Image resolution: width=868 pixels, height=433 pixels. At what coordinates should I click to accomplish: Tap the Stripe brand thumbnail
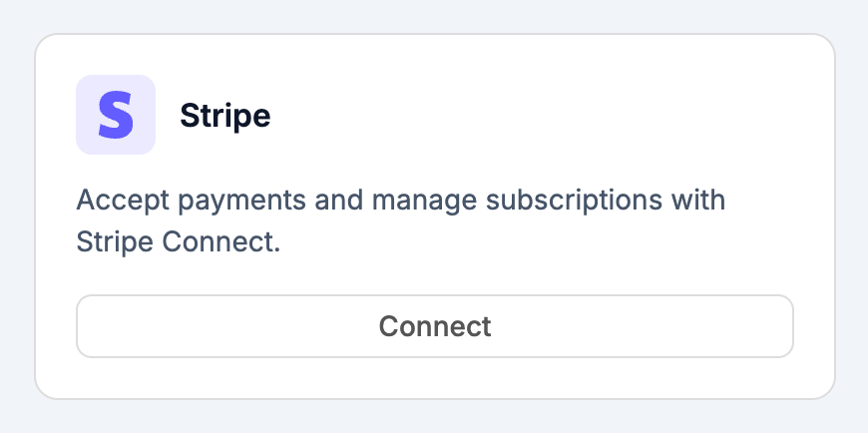pyautogui.click(x=116, y=115)
